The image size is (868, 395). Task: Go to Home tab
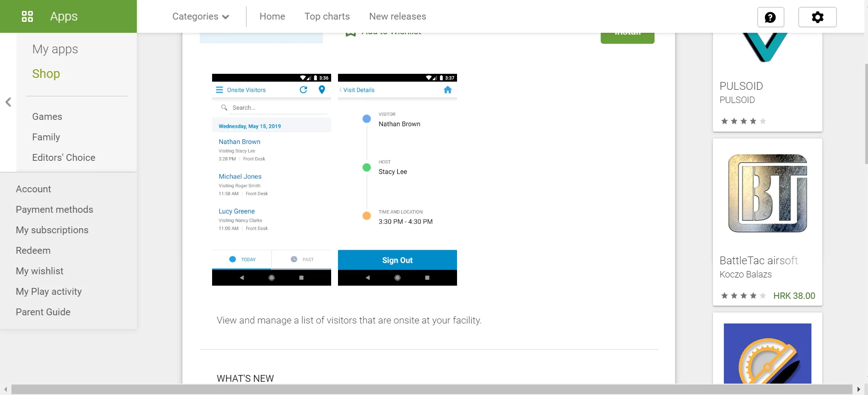[x=272, y=16]
